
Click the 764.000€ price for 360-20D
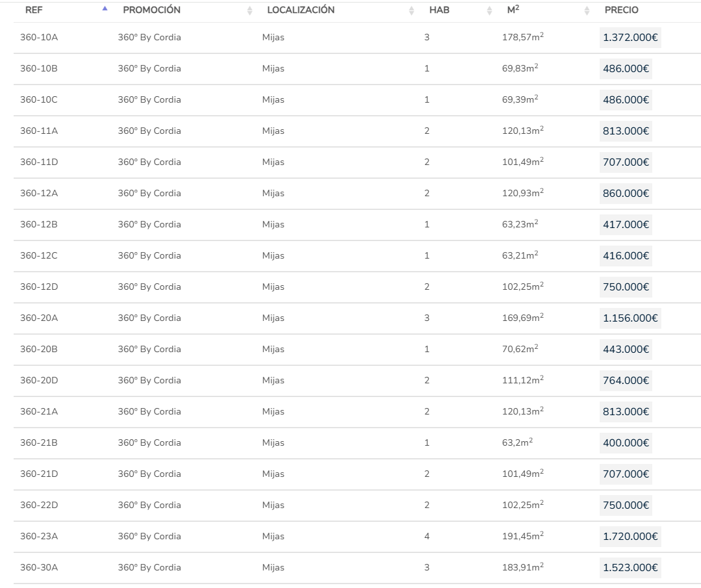626,381
